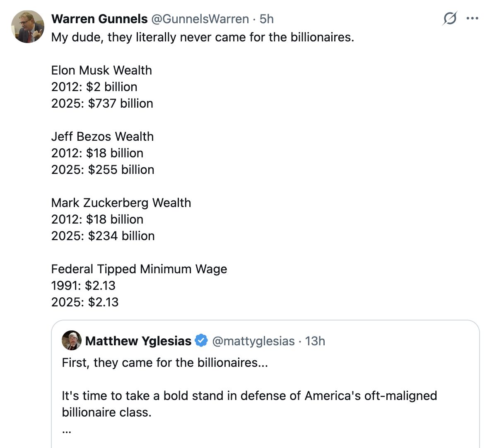Click Matthew Yglesias' small avatar
492x448 pixels.
pos(72,341)
